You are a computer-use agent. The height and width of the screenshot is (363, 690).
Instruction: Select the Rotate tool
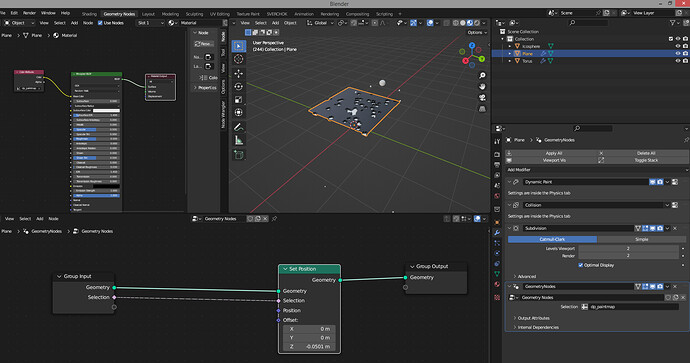pyautogui.click(x=239, y=87)
